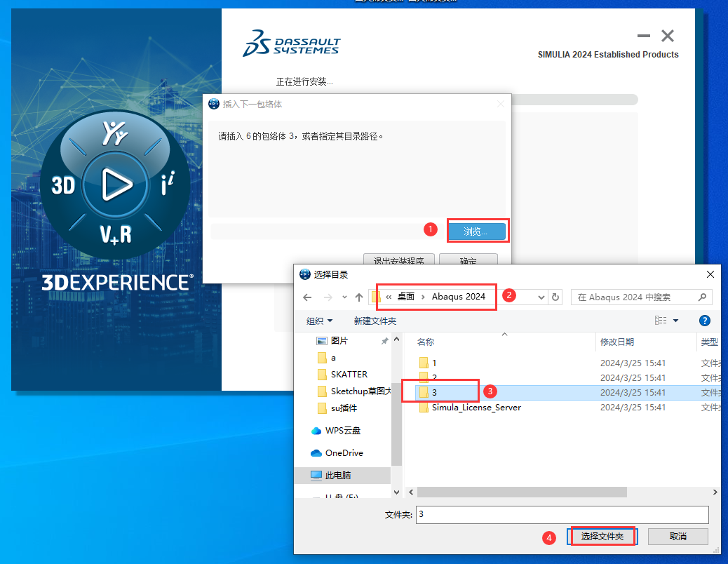Viewport: 728px width, 564px height.
Task: Change the view layout icon
Action: point(661,321)
